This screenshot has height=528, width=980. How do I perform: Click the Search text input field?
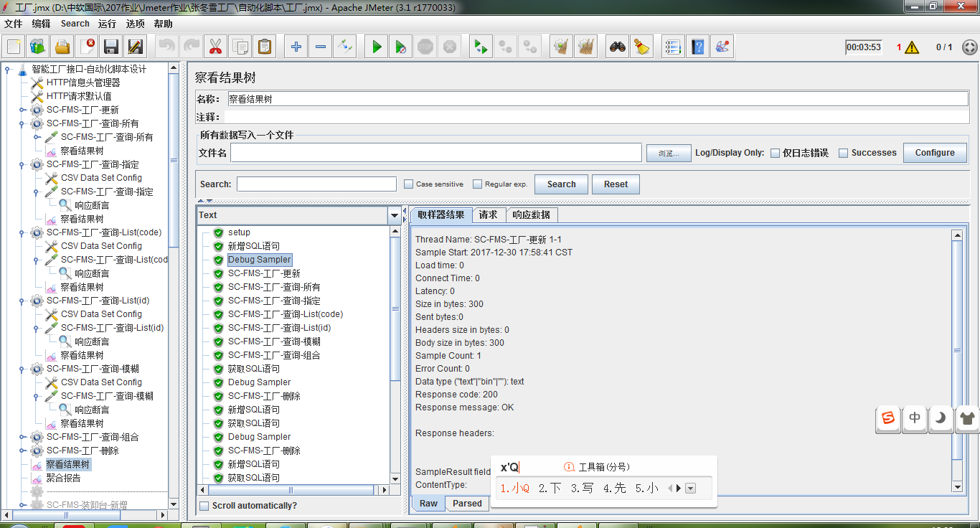point(316,184)
